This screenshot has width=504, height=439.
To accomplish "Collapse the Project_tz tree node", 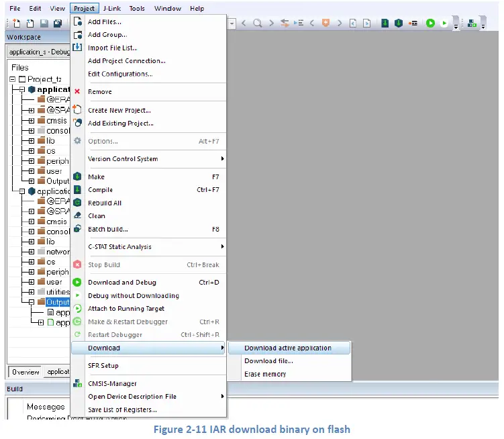I will point(13,79).
